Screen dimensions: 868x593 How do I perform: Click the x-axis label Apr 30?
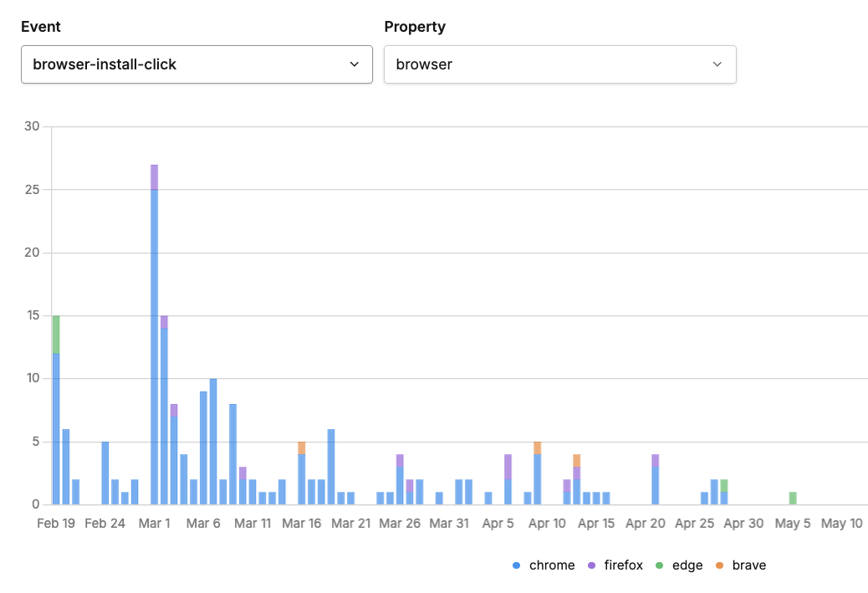[x=743, y=524]
